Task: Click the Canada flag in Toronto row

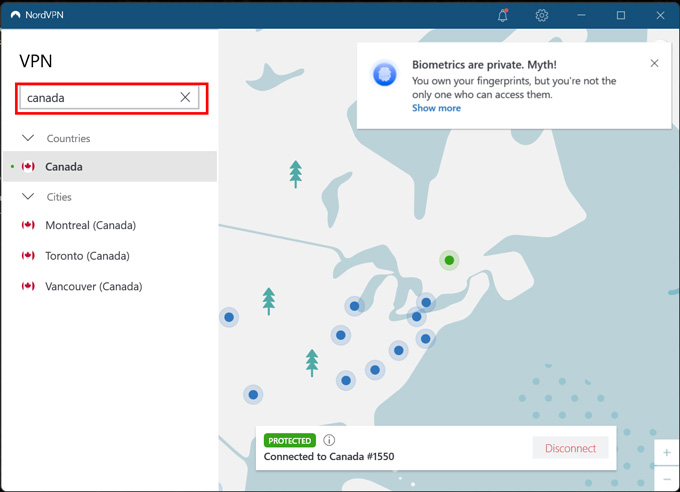Action: pyautogui.click(x=28, y=255)
